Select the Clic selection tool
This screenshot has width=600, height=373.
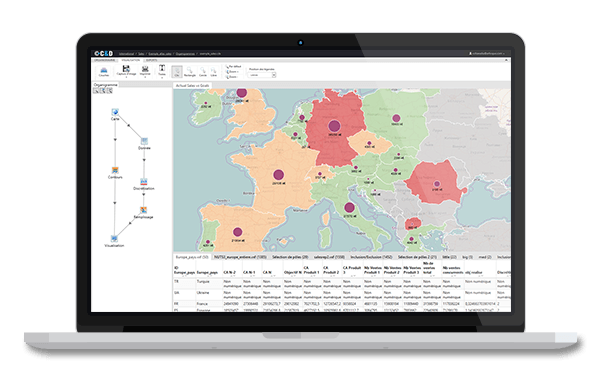click(x=177, y=72)
